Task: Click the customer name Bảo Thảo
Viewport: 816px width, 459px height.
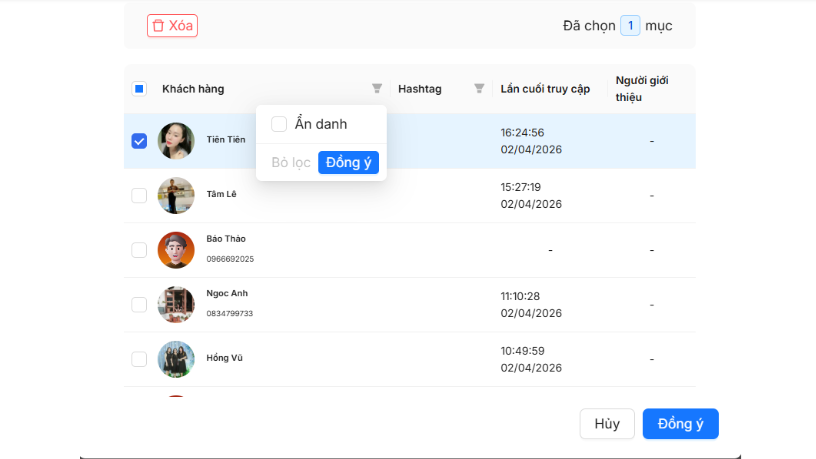Action: (x=226, y=239)
